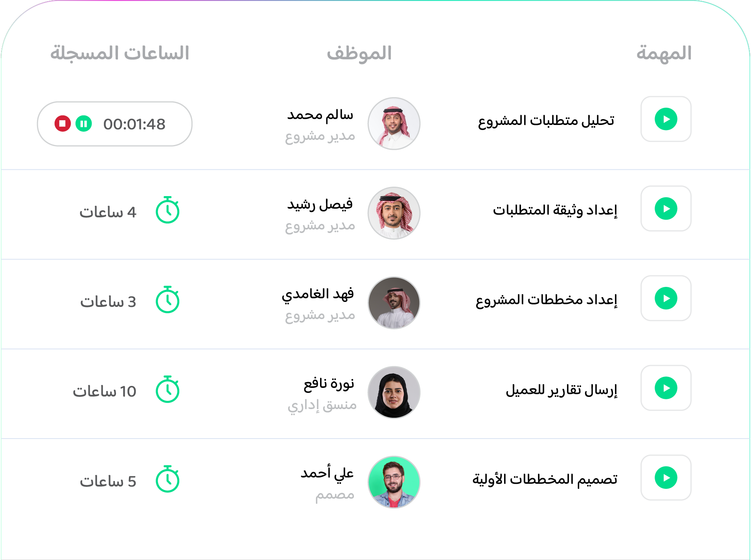Viewport: 751px width, 560px height.
Task: Stop the running timer with red button
Action: click(x=63, y=123)
